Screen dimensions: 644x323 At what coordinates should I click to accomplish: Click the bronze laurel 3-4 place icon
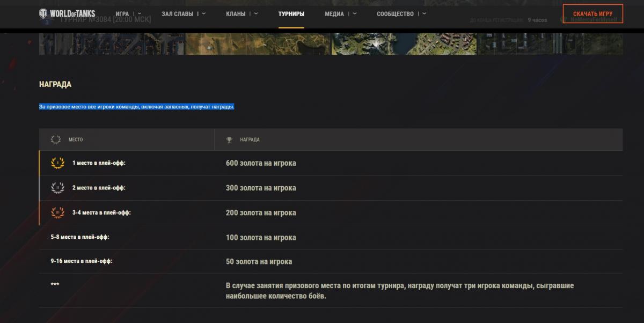(57, 212)
